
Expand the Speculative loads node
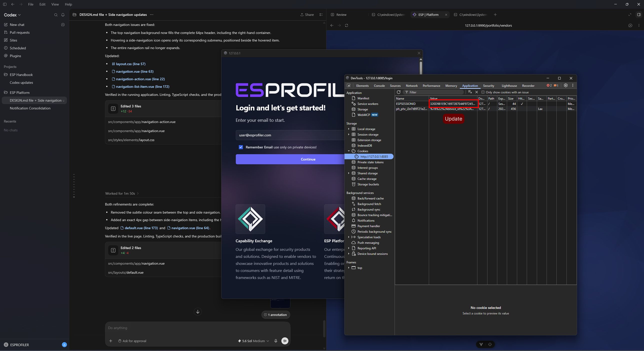[349, 237]
